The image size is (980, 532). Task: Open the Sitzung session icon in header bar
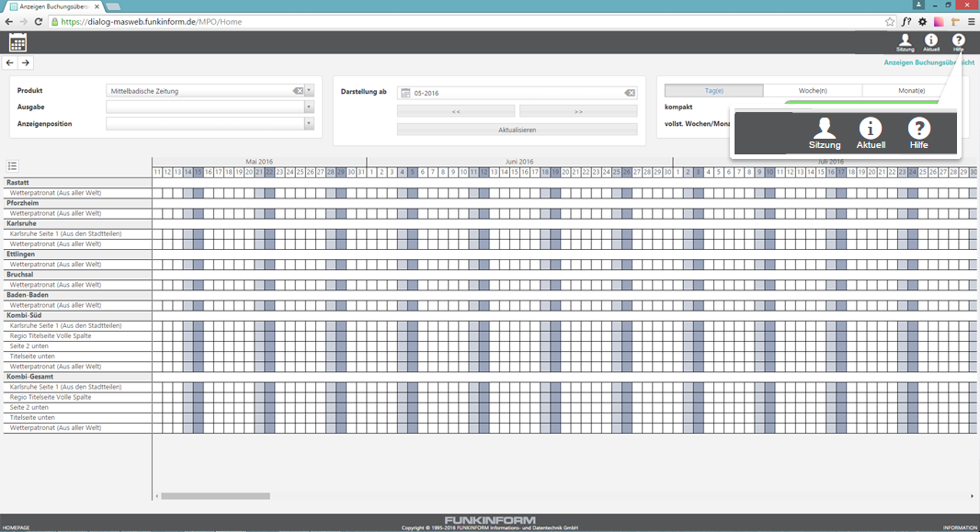(905, 42)
